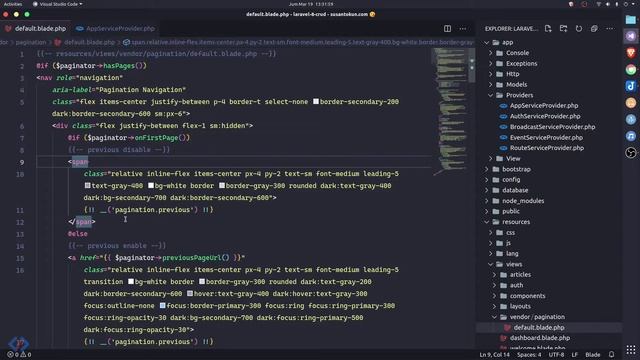Collapse the Providers folder
The width and height of the screenshot is (640, 360).
click(x=491, y=95)
